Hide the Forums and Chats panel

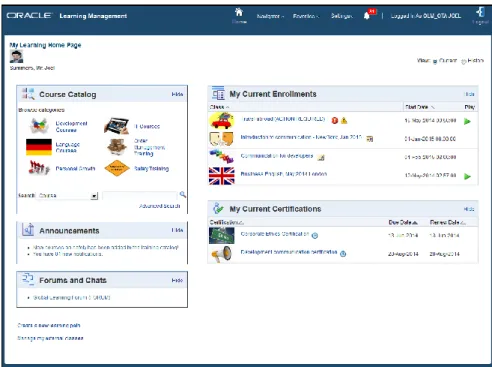click(177, 280)
